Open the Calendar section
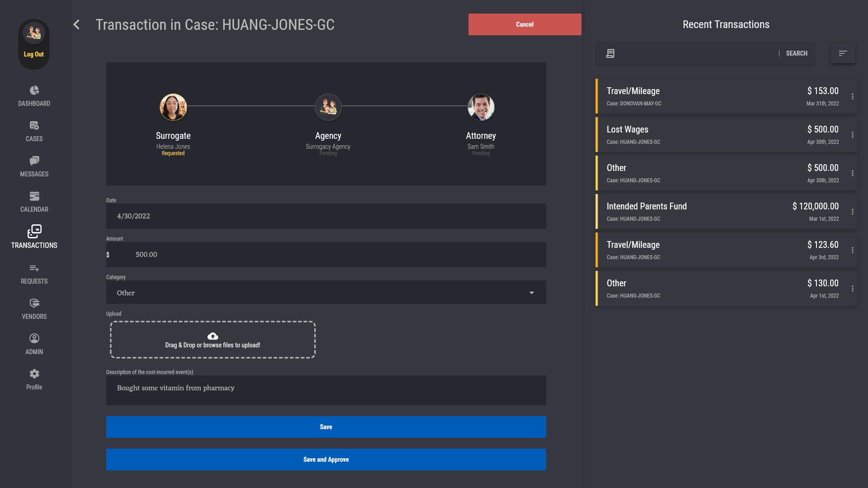 pos(34,202)
